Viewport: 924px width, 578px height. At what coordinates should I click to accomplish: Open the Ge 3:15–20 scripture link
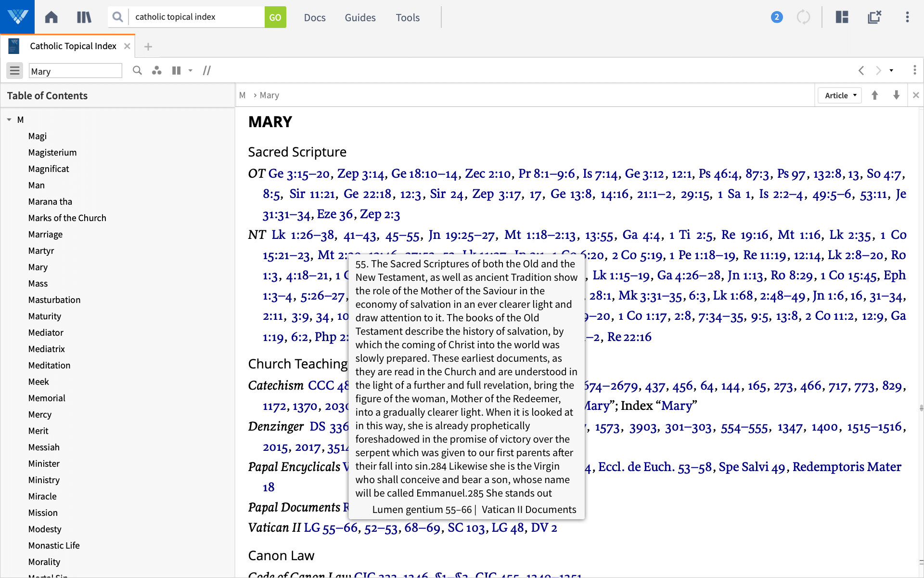coord(299,173)
